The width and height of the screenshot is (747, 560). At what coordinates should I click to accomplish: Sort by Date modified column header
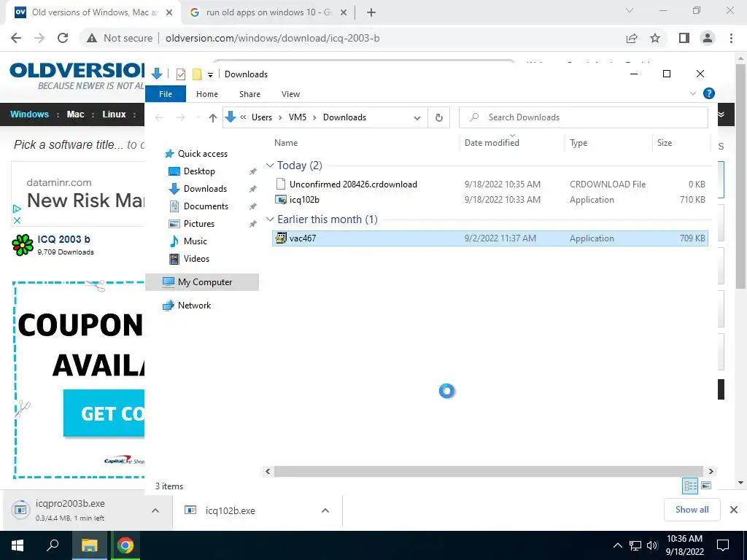(x=492, y=142)
